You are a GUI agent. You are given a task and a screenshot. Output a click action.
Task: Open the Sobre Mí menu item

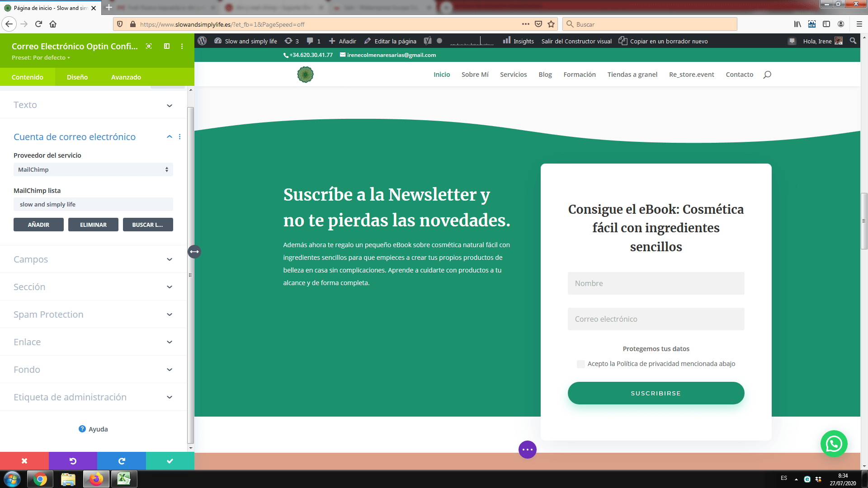coord(475,75)
